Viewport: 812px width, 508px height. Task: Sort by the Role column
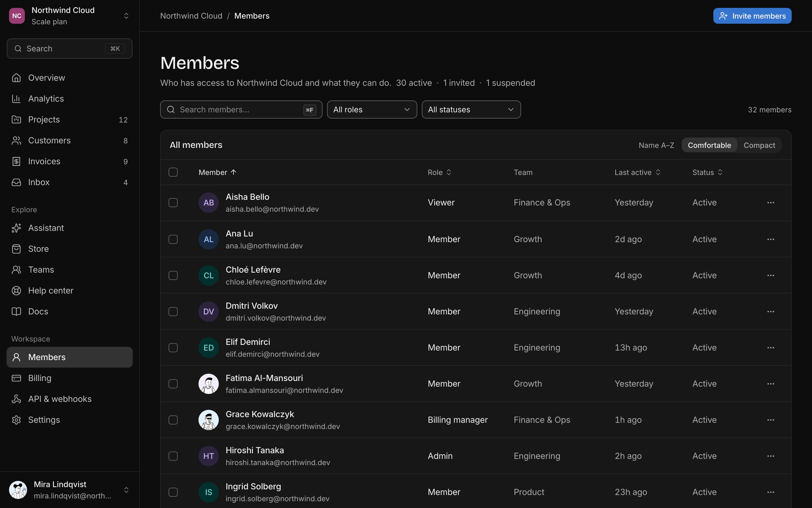(439, 172)
